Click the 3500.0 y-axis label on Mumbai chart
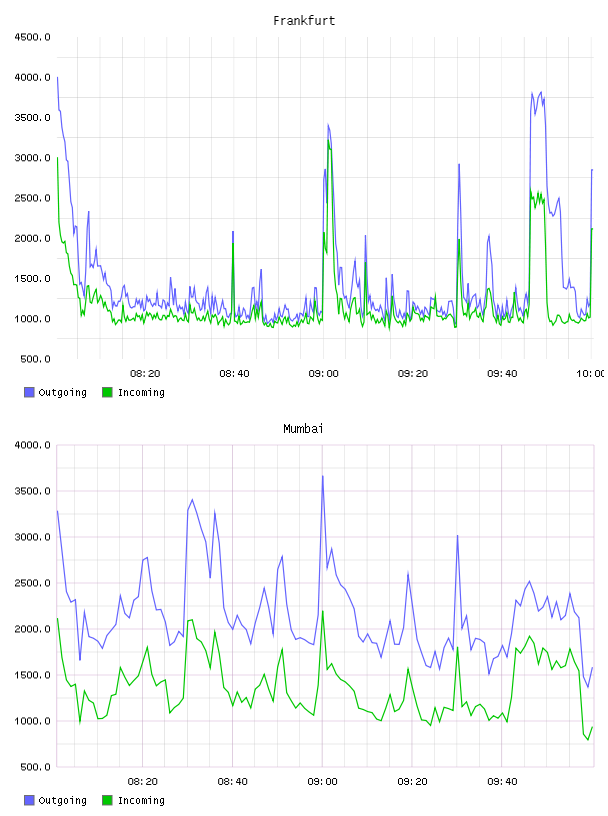 tap(33, 491)
